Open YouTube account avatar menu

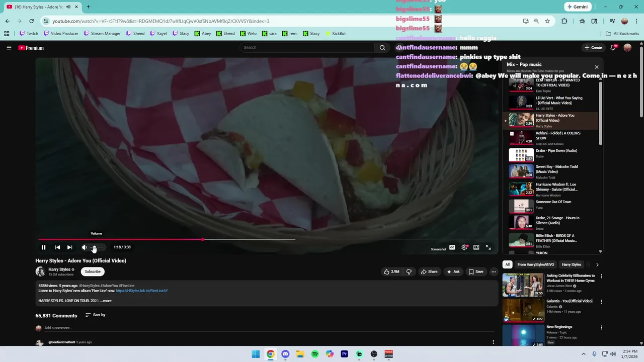tap(627, 48)
